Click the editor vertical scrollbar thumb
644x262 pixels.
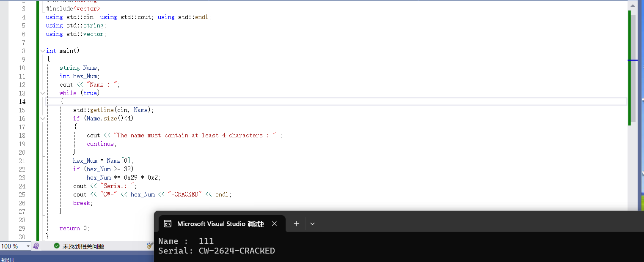coord(632,68)
